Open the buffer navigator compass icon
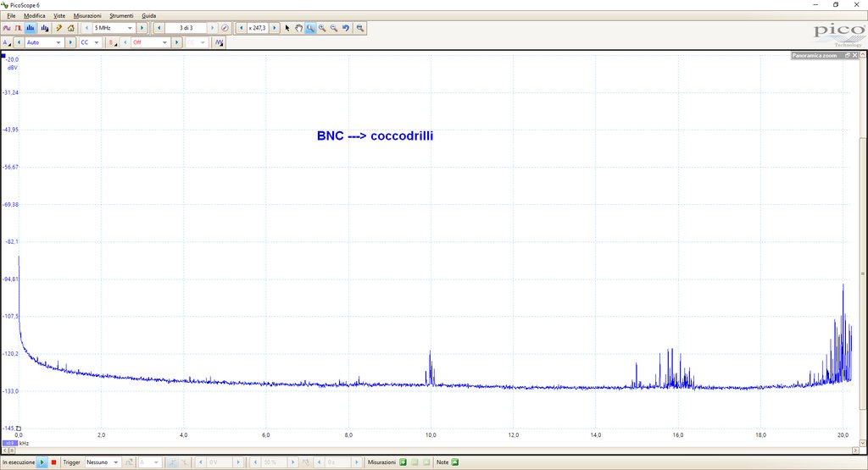The height and width of the screenshot is (470, 868). [x=225, y=28]
